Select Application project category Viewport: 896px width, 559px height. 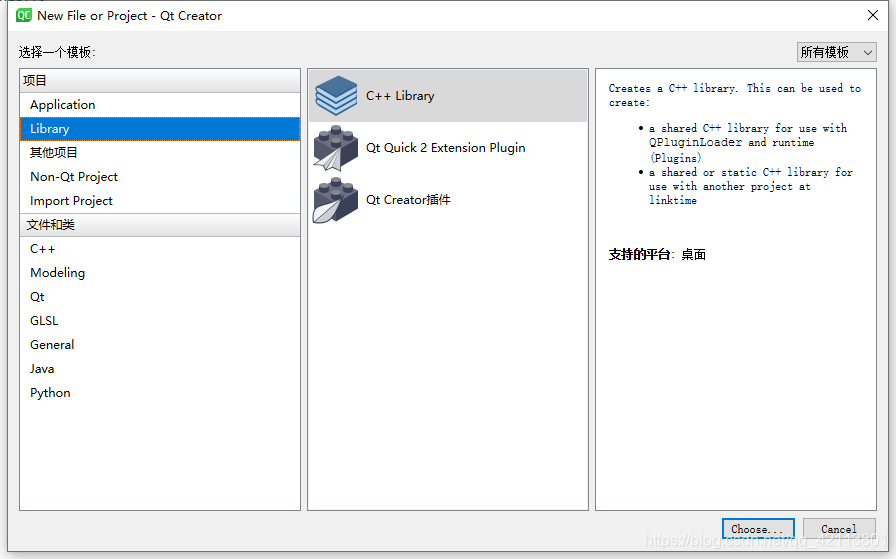click(160, 105)
